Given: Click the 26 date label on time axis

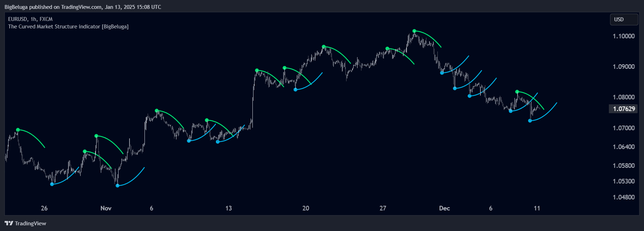Looking at the screenshot, I should tap(44, 208).
